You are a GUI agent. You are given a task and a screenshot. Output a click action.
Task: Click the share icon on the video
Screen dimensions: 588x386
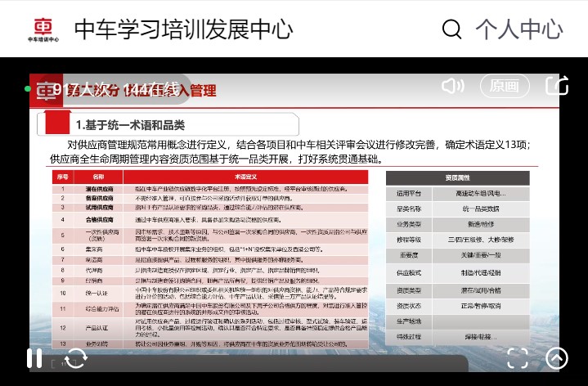(557, 85)
